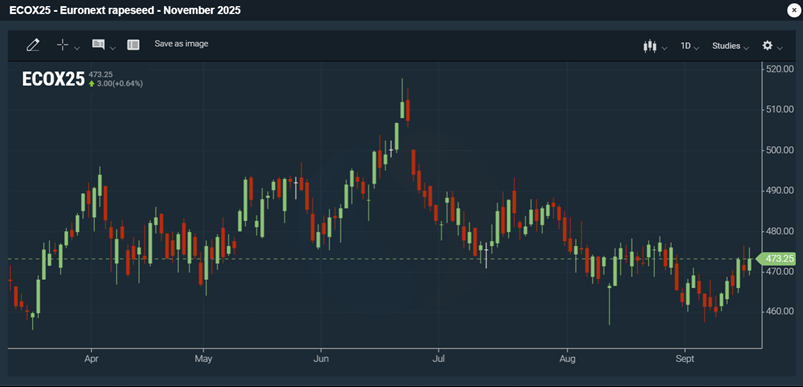
Task: Click the Aug date axis label
Action: point(567,358)
